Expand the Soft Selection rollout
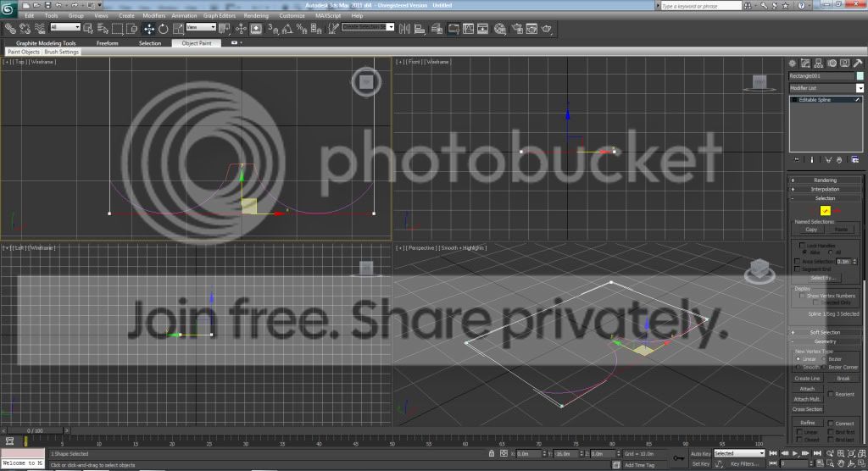 pyautogui.click(x=825, y=333)
